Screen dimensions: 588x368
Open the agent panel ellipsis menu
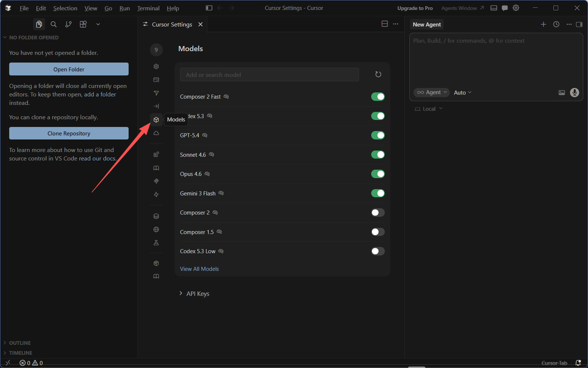569,24
